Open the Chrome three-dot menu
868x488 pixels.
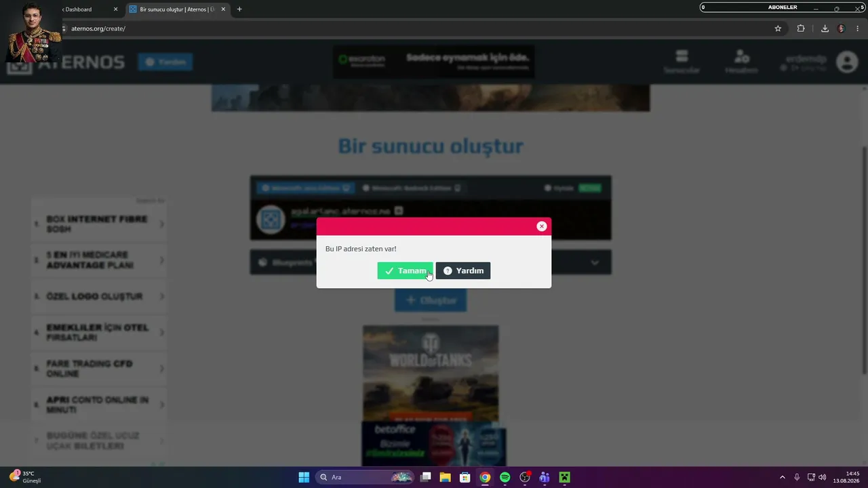click(x=858, y=28)
